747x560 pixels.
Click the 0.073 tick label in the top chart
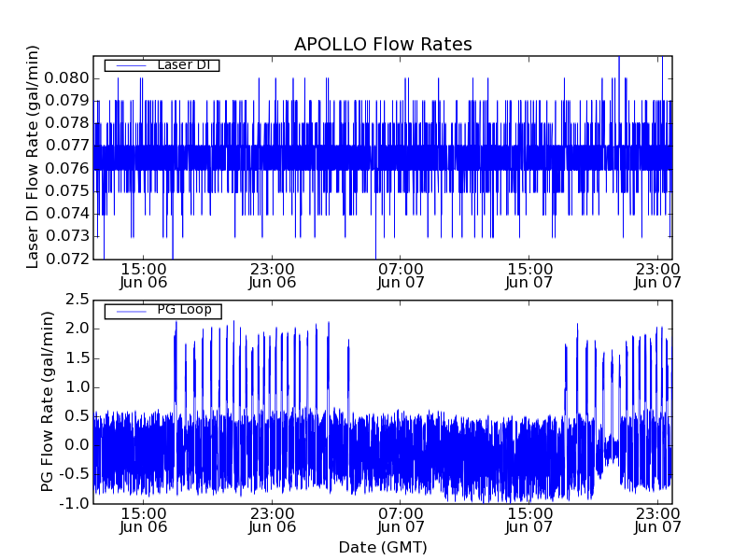[66, 236]
